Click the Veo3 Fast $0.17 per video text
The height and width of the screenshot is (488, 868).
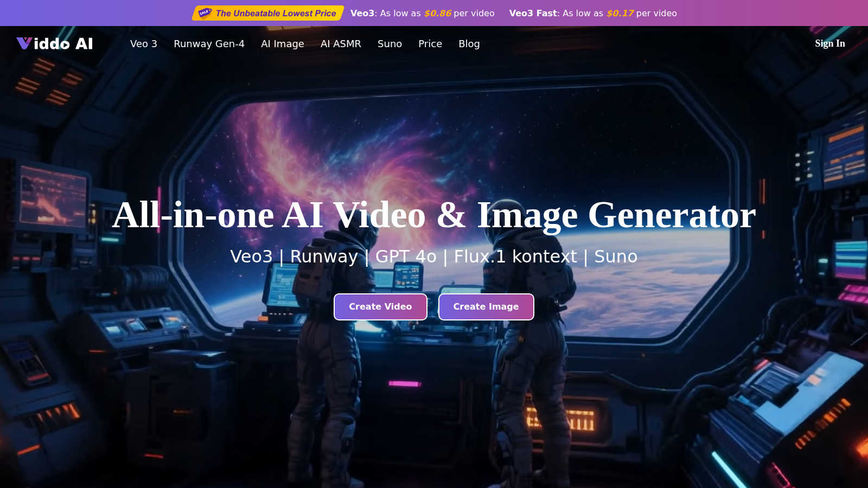(593, 13)
